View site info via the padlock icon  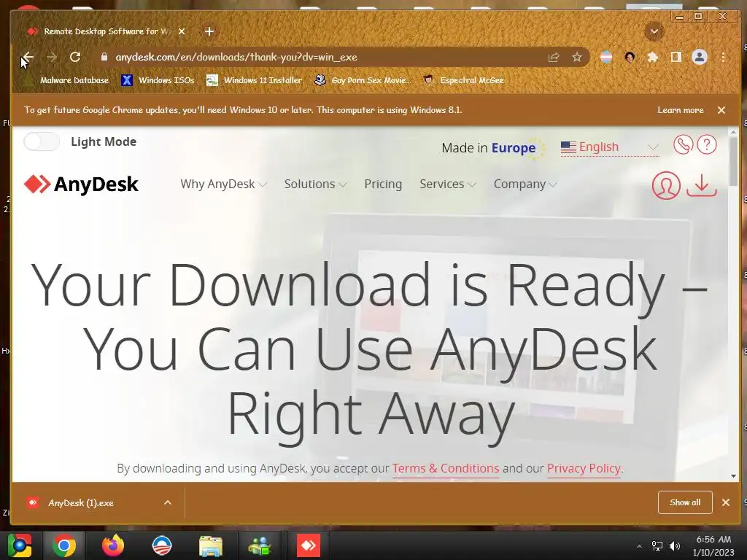click(104, 57)
